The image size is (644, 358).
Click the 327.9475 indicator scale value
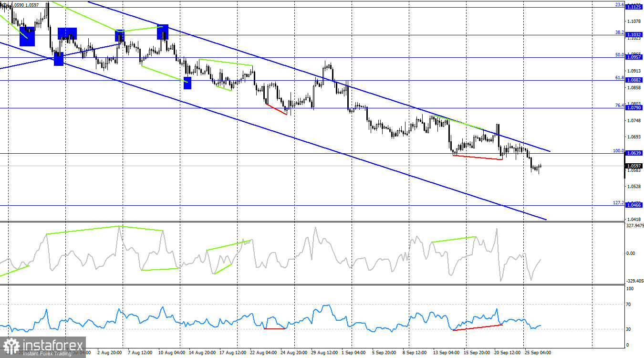[634, 225]
